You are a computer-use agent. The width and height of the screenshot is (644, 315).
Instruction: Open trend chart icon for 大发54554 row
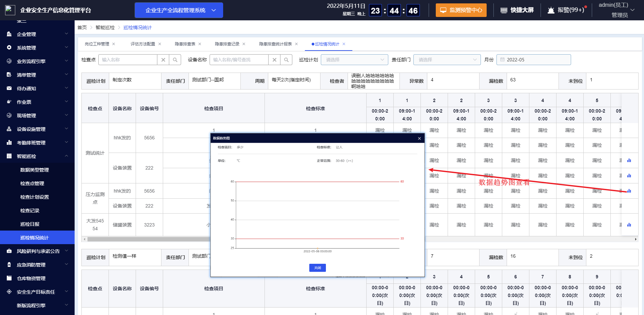tap(629, 225)
